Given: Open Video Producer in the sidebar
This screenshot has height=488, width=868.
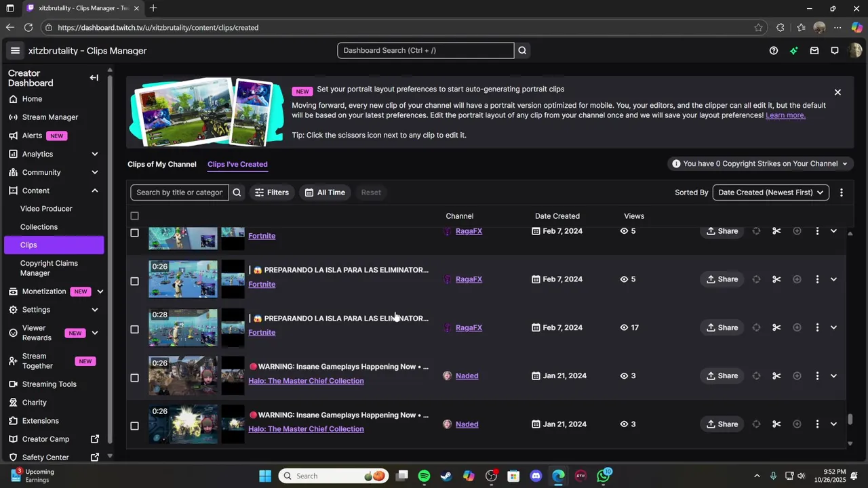Looking at the screenshot, I should (x=46, y=209).
